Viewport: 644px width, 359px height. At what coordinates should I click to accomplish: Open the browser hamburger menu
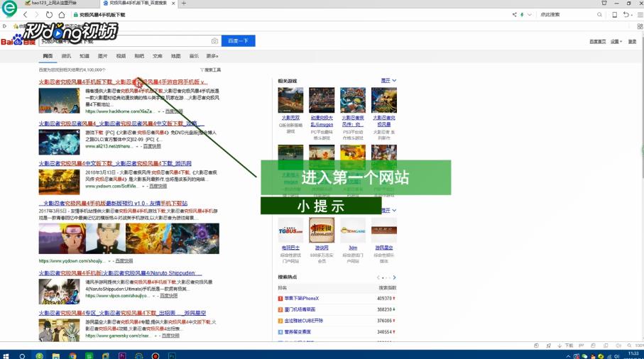(x=640, y=15)
